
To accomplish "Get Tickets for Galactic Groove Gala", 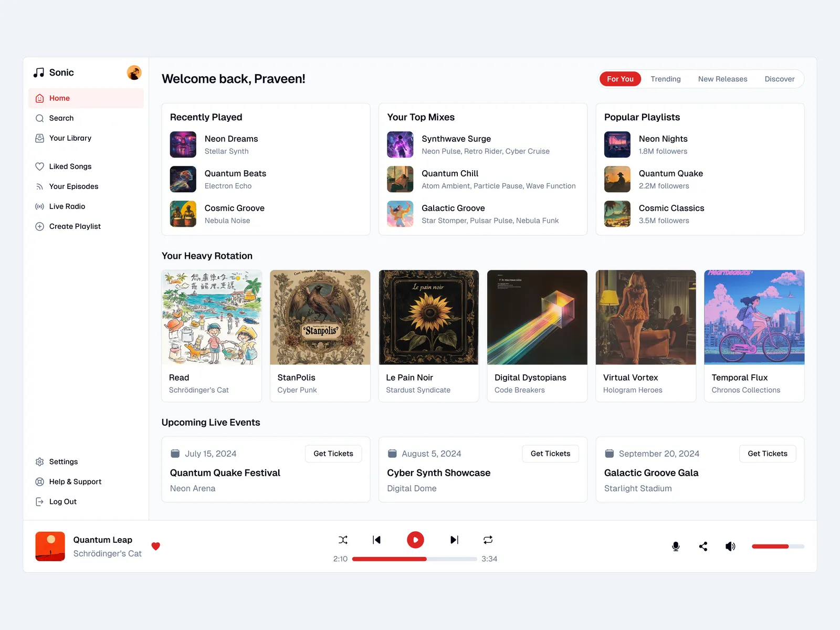I will (767, 454).
